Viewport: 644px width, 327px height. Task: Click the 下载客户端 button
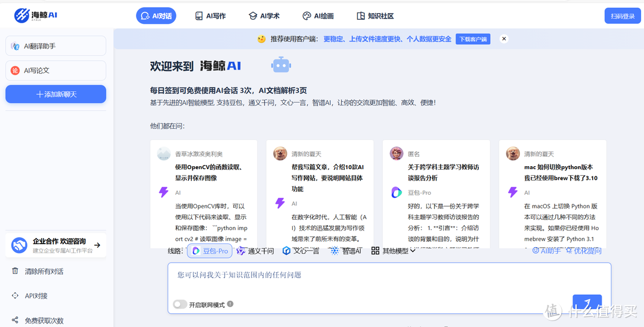(x=473, y=39)
